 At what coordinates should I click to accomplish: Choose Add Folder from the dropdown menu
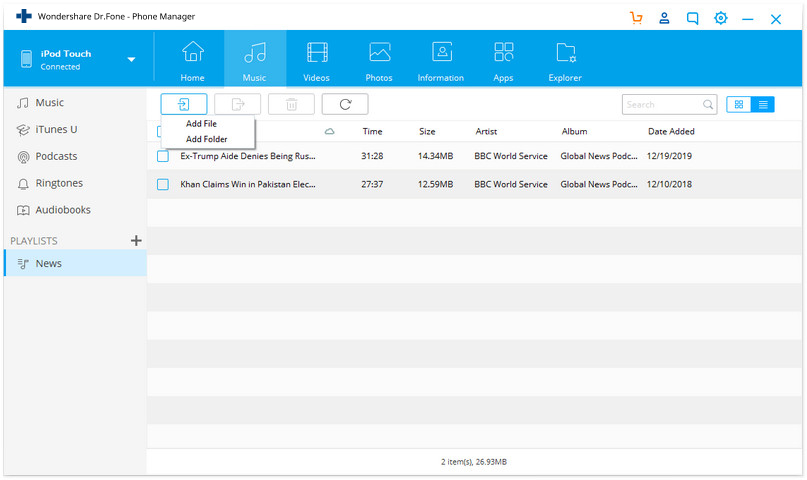point(206,139)
